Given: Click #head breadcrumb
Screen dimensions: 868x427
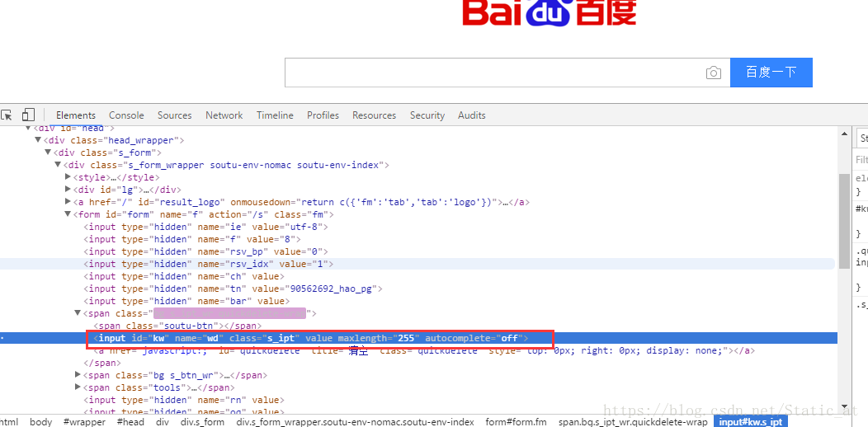Looking at the screenshot, I should (x=130, y=421).
